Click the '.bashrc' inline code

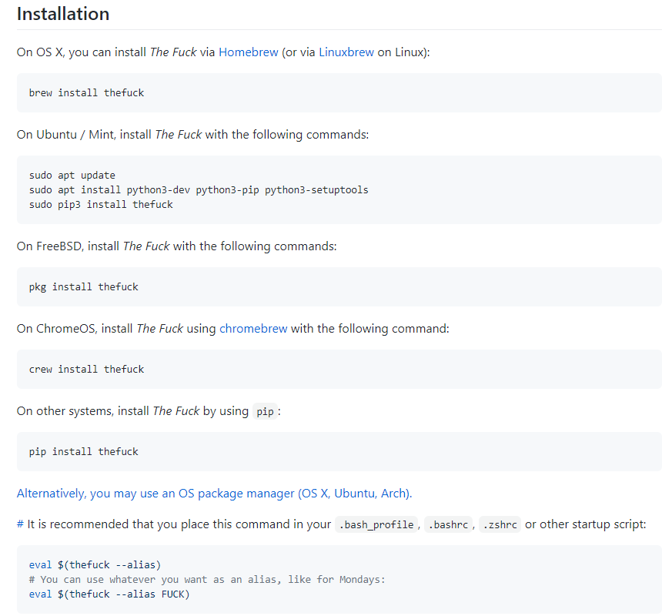[x=448, y=524]
